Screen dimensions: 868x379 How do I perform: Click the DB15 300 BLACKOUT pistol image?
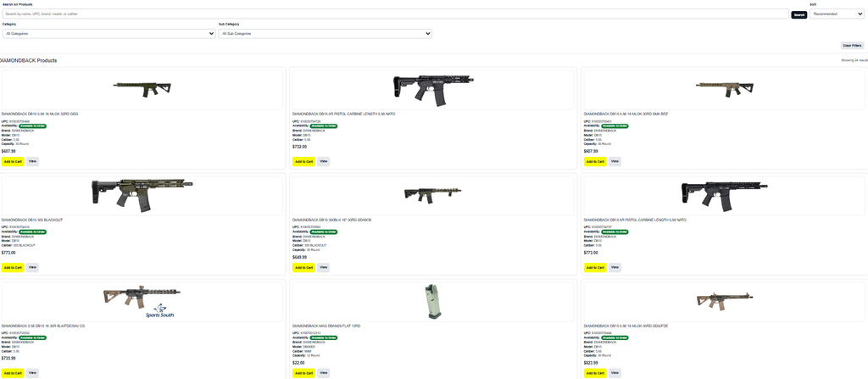pos(142,195)
